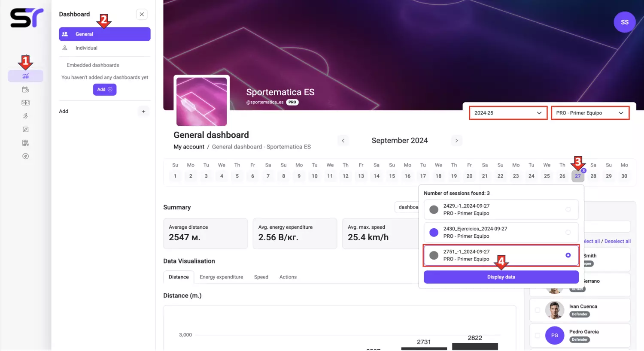The image size is (644, 351).
Task: Click the Deselect all link
Action: pyautogui.click(x=617, y=241)
